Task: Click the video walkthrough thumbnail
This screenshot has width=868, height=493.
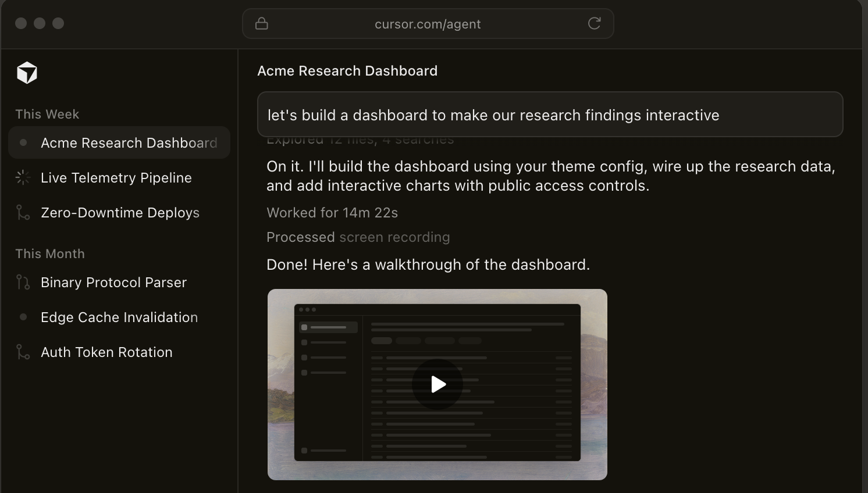Action: coord(437,384)
